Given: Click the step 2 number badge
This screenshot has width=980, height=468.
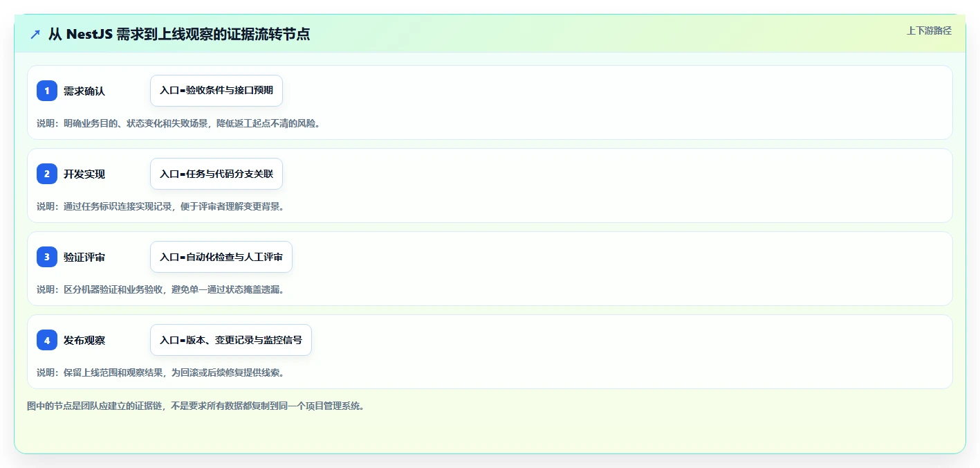Looking at the screenshot, I should click(47, 174).
